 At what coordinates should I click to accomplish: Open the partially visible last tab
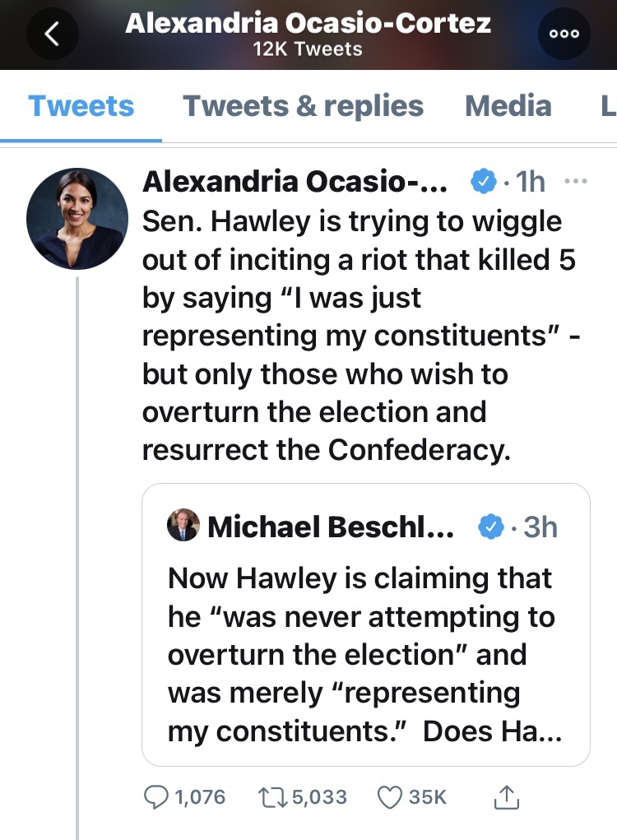pyautogui.click(x=607, y=106)
